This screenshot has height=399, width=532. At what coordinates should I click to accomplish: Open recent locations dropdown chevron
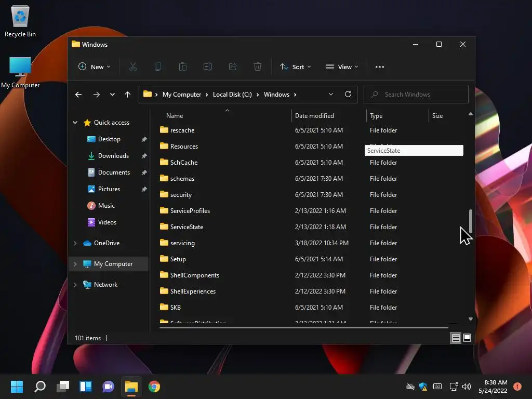point(112,95)
